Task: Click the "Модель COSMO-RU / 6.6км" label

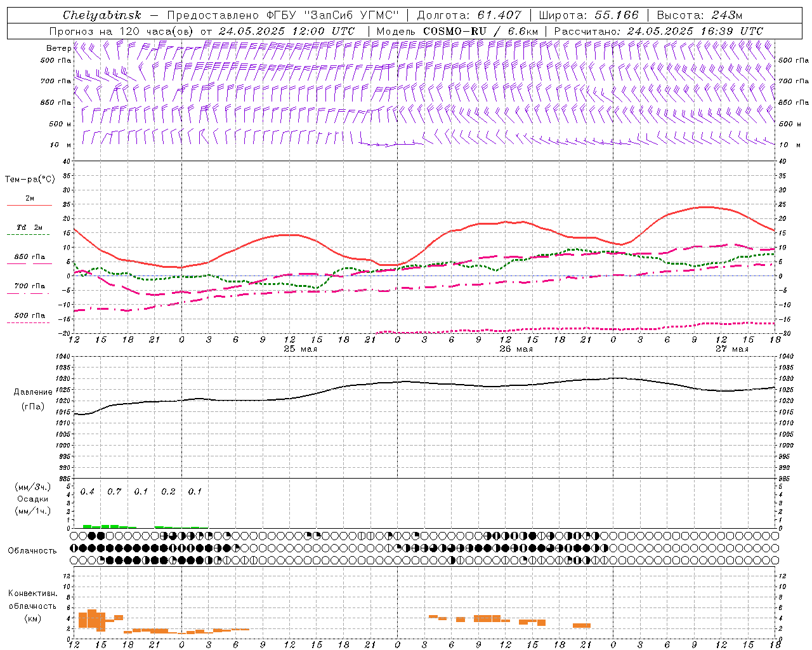Action: (x=457, y=31)
